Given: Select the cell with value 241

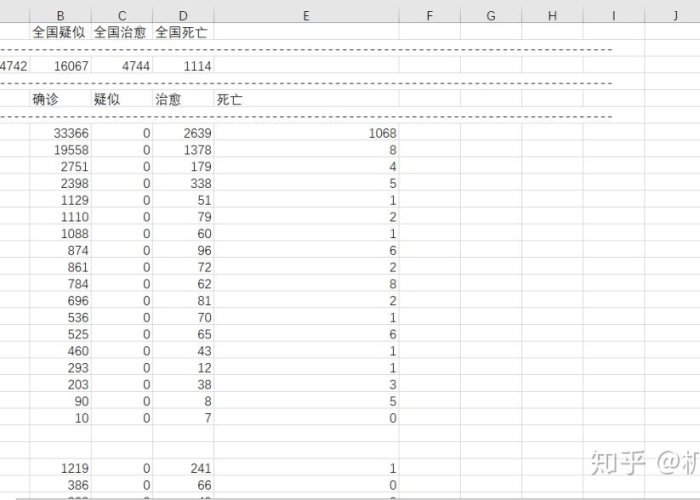Looking at the screenshot, I should click(x=183, y=467).
